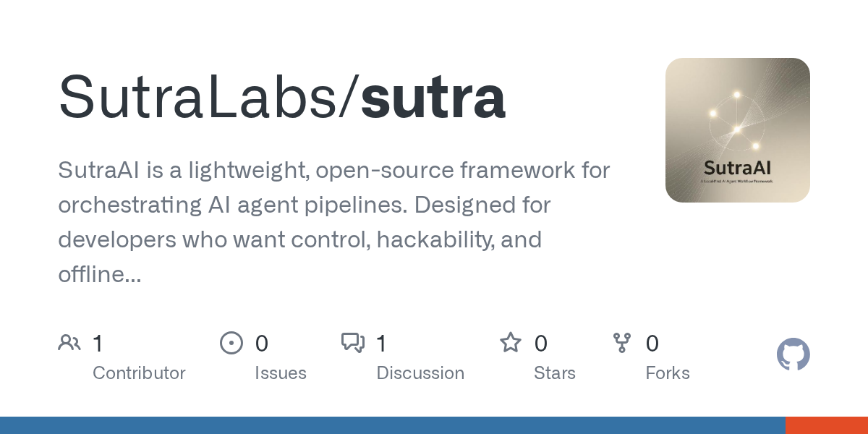Viewport: 868px width, 434px height.
Task: Click the discussion count number
Action: (x=381, y=344)
